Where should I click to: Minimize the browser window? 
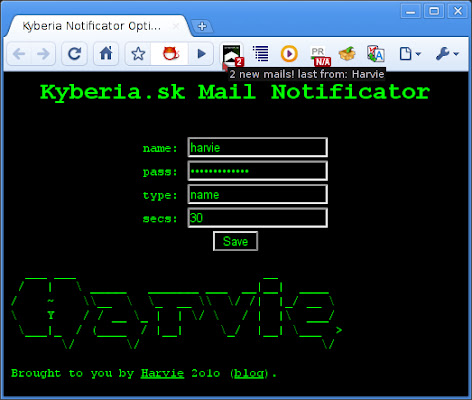tap(411, 11)
